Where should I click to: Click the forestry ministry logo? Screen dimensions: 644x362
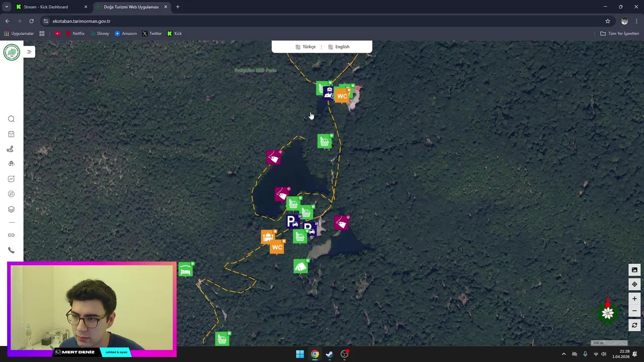12,52
